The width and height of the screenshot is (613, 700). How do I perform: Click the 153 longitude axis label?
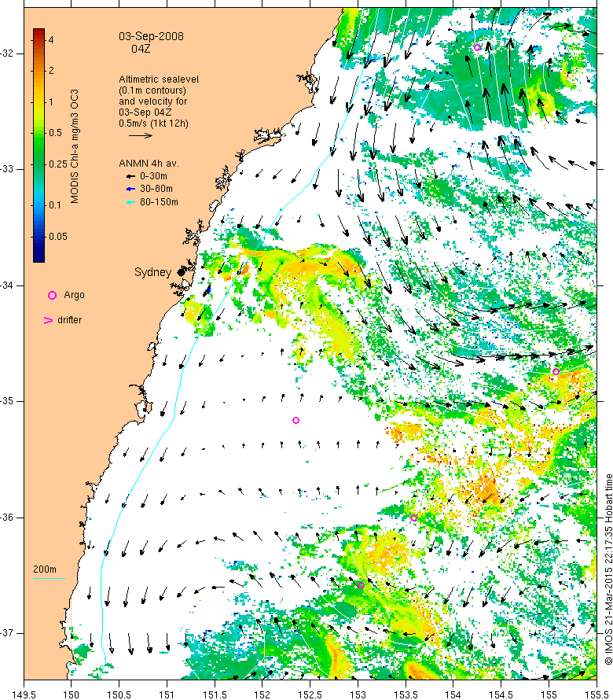click(358, 695)
